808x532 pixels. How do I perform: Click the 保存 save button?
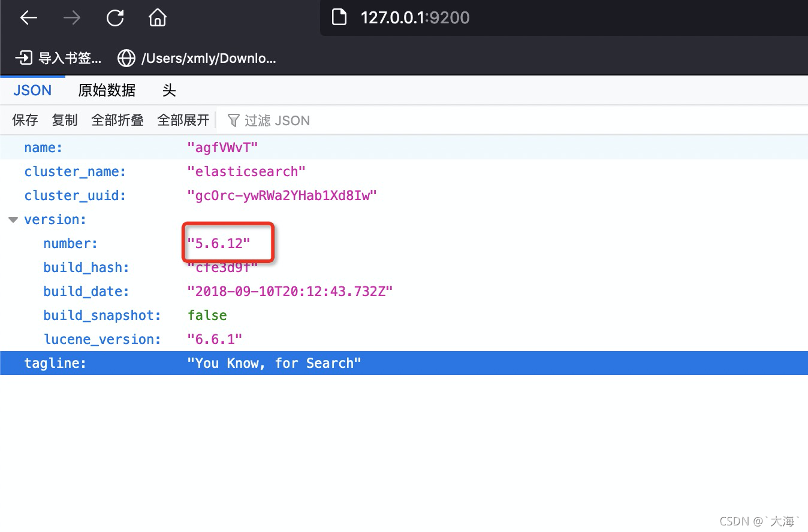(x=25, y=120)
